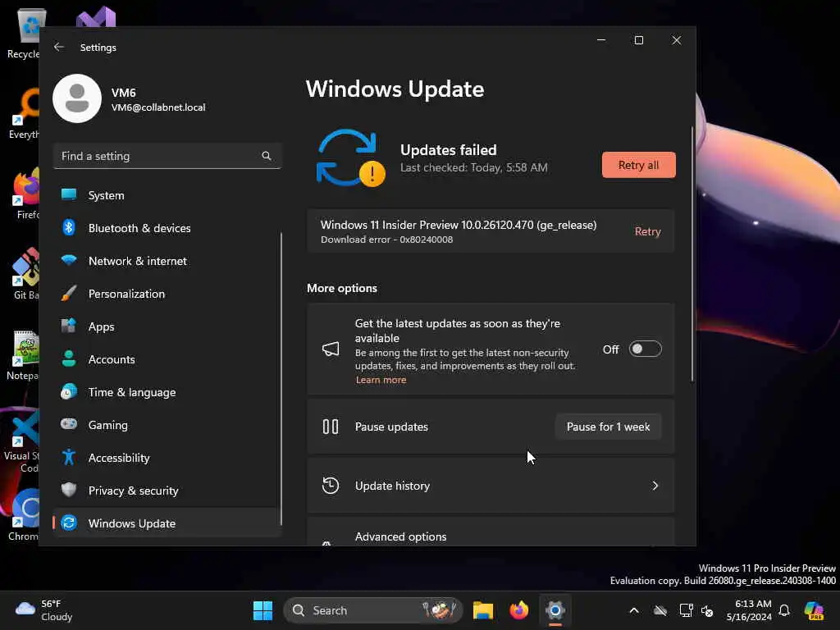Viewport: 840px width, 630px height.
Task: Retry the Windows 11 Insider Preview download
Action: click(648, 231)
